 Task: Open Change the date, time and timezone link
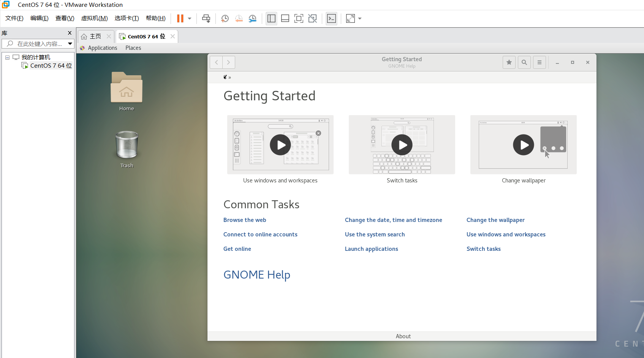[x=394, y=220]
